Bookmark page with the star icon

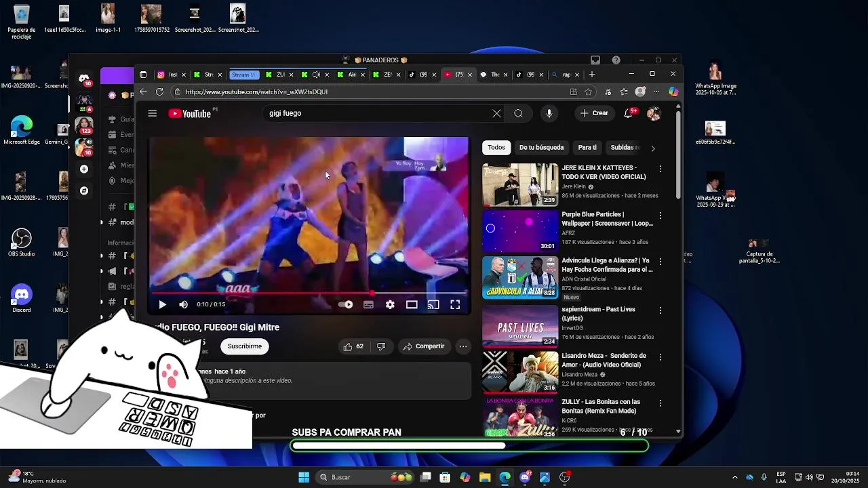pyautogui.click(x=589, y=91)
